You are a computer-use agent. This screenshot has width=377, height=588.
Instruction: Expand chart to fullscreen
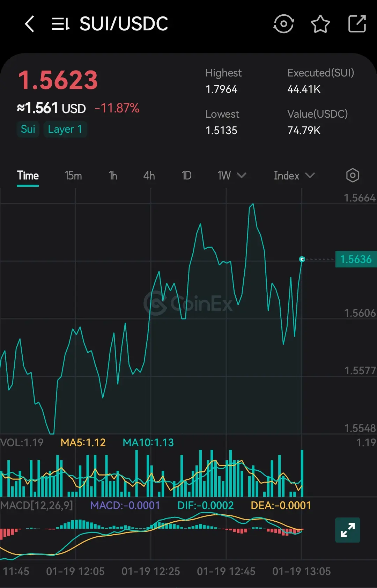tap(348, 530)
